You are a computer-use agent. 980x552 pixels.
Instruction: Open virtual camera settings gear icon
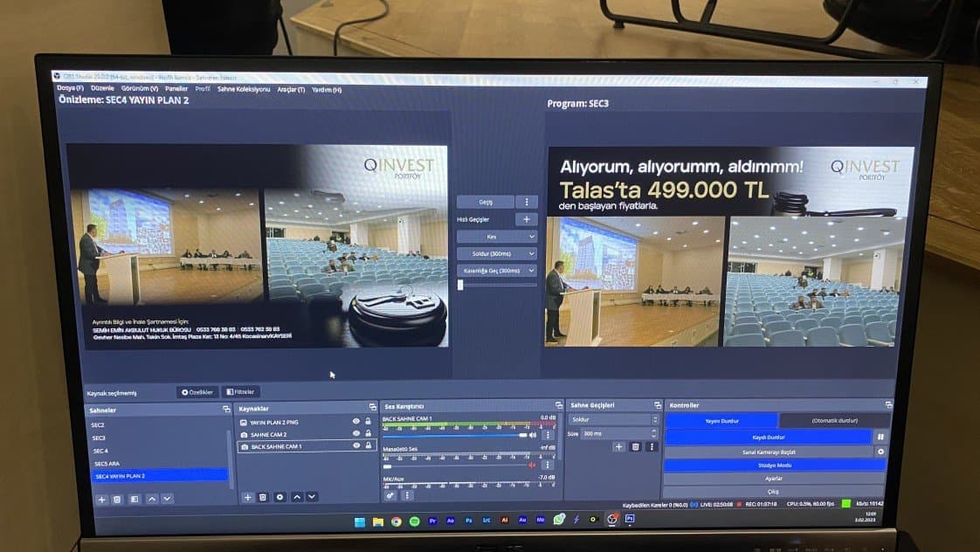point(880,452)
